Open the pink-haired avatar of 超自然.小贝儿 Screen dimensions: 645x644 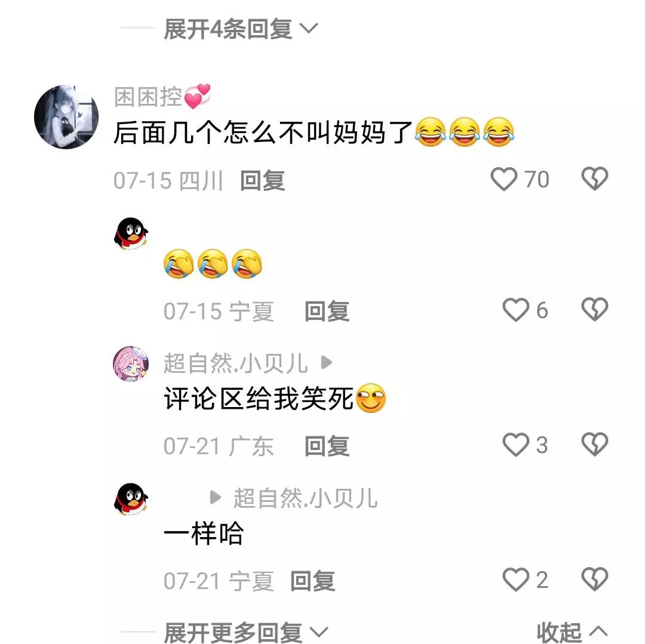(131, 363)
